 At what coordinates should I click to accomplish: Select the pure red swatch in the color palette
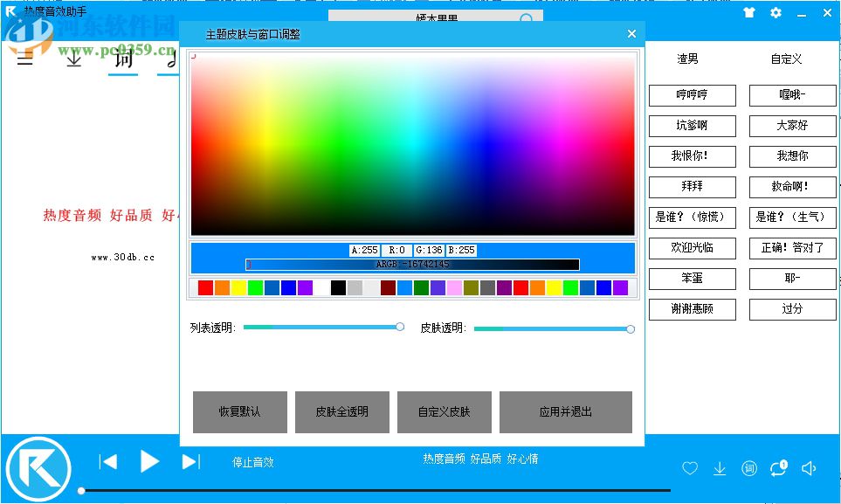coord(205,287)
